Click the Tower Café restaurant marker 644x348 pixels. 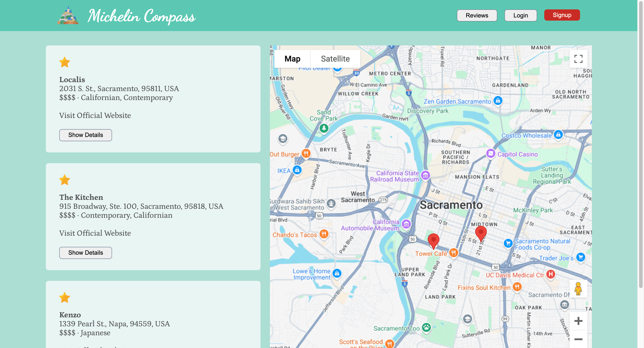[453, 253]
